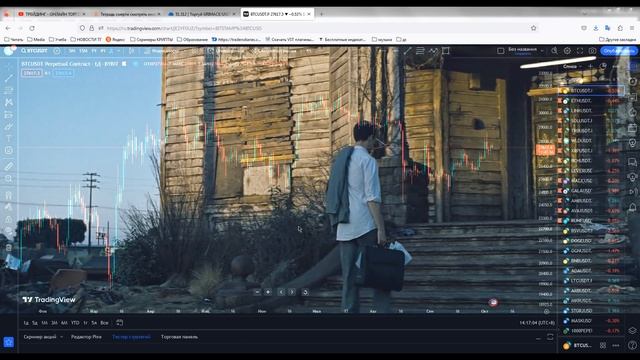Image resolution: width=640 pixels, height=360 pixels.
Task: Select DOGEUSDT in the watchlist
Action: [x=592, y=241]
